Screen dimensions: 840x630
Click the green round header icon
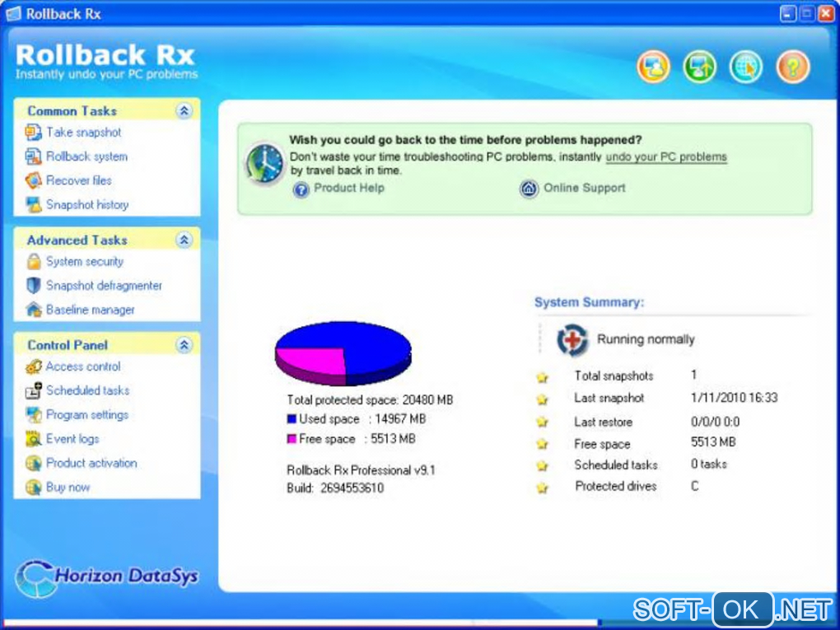(x=700, y=67)
